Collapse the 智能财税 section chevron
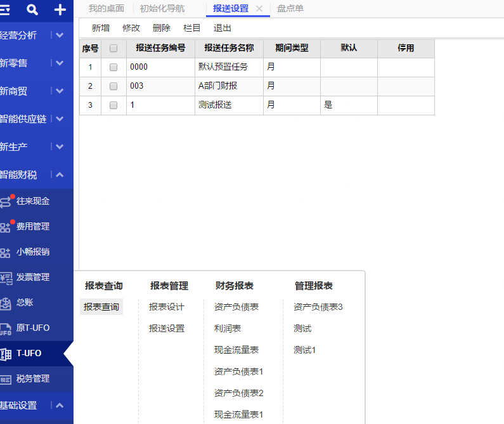This screenshot has width=504, height=424. 60,174
